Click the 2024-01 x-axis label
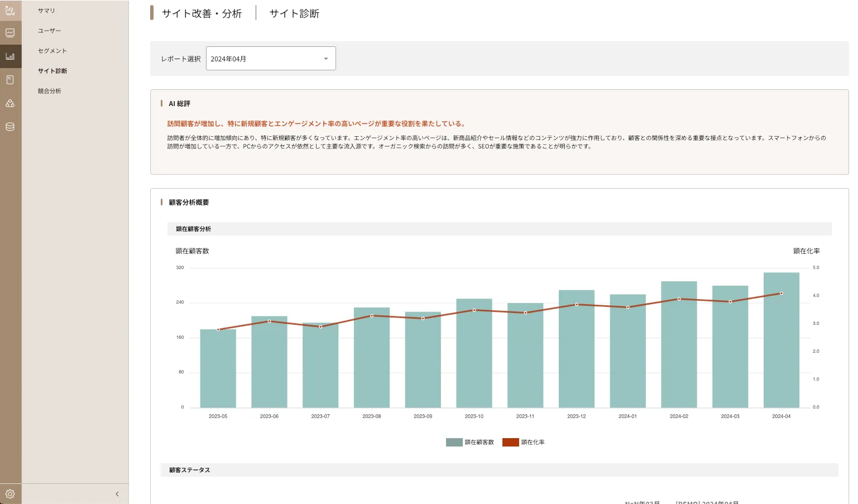Screen dimensions: 858x504 coord(627,416)
